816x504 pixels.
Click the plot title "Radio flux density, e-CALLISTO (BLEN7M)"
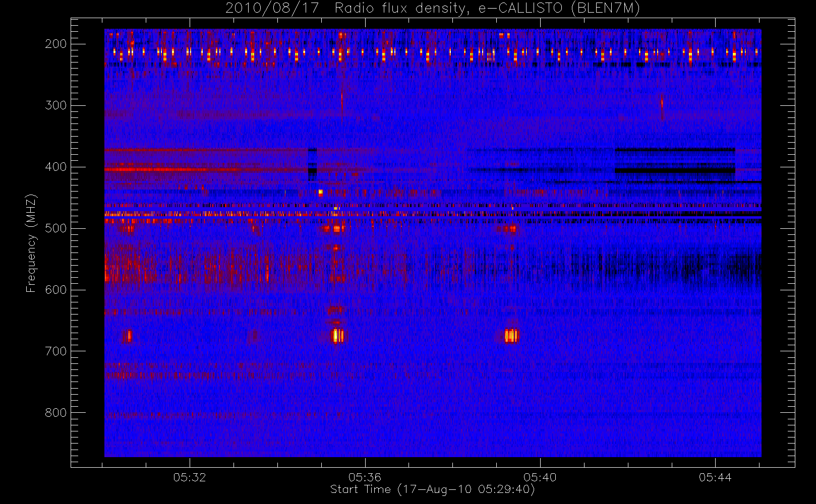(487, 9)
